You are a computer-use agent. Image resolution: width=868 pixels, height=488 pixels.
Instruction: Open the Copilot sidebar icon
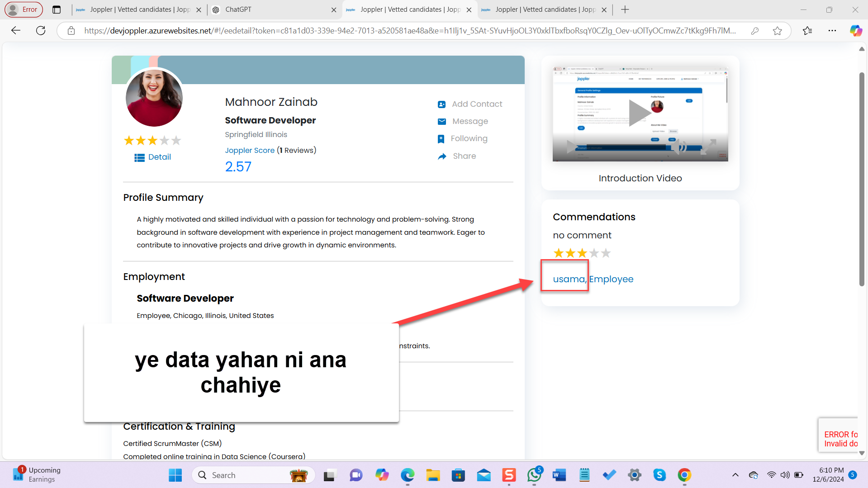tap(856, 31)
